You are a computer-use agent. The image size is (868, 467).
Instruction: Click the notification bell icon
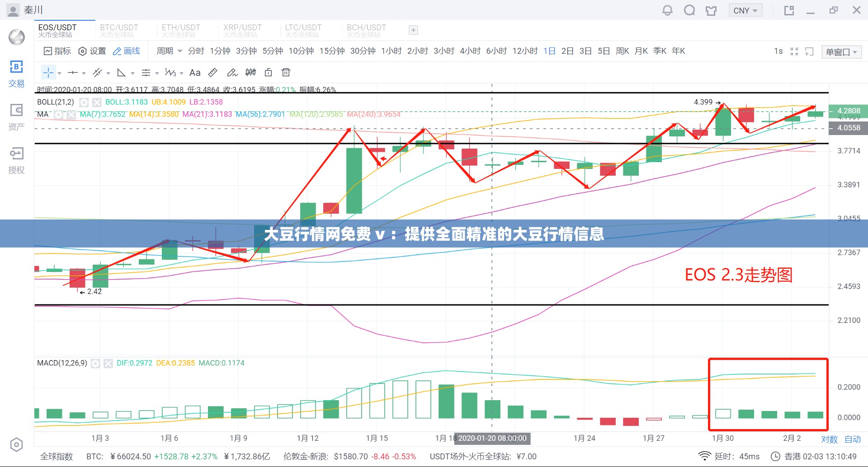tap(667, 10)
